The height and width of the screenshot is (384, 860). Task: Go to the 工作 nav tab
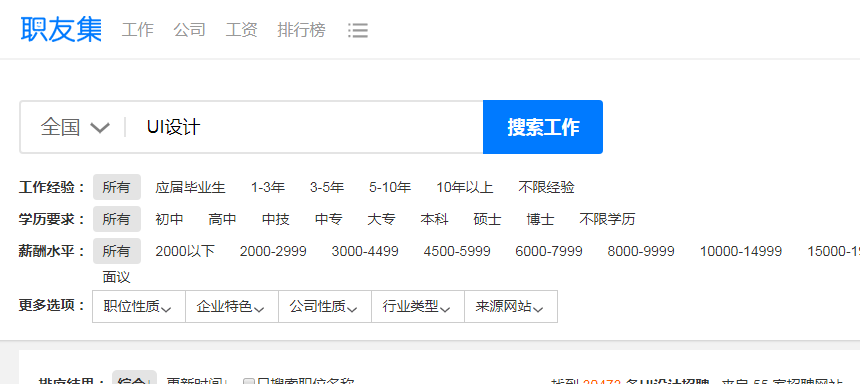coord(138,30)
